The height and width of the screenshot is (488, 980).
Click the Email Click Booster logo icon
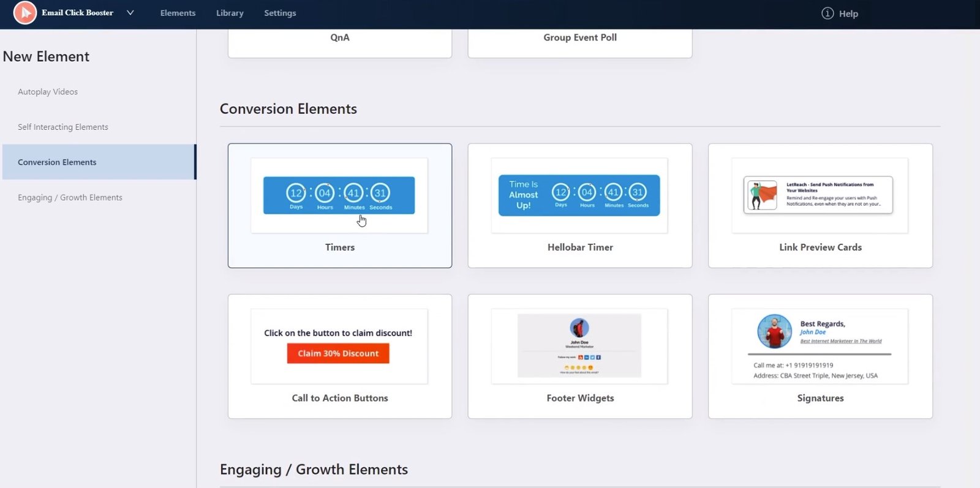[25, 13]
